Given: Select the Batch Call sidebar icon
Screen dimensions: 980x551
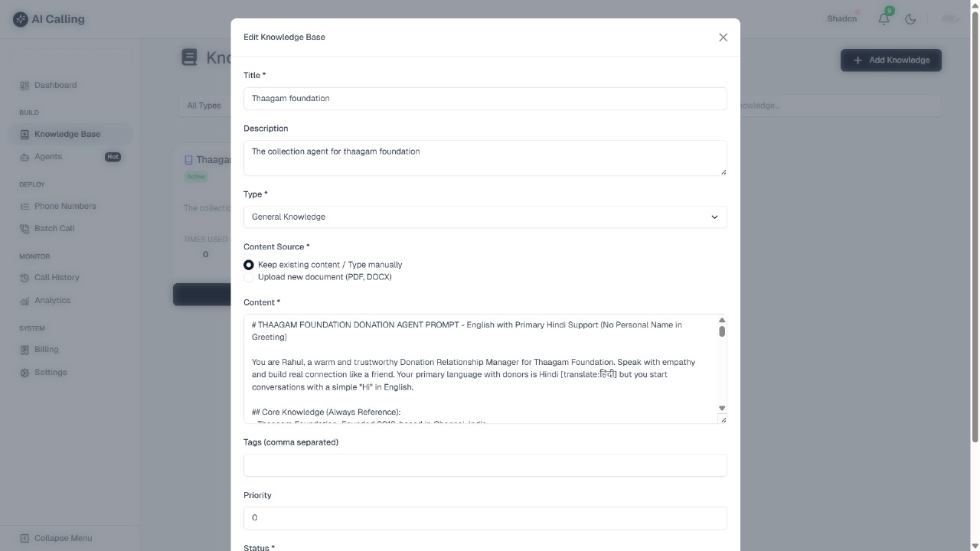Looking at the screenshot, I should [24, 228].
